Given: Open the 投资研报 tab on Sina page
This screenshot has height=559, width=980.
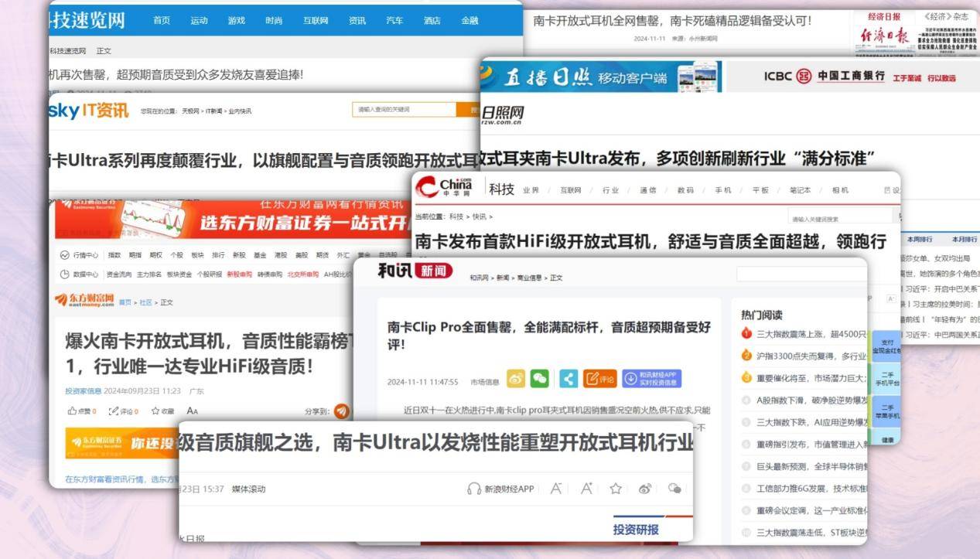Looking at the screenshot, I should pos(636,530).
